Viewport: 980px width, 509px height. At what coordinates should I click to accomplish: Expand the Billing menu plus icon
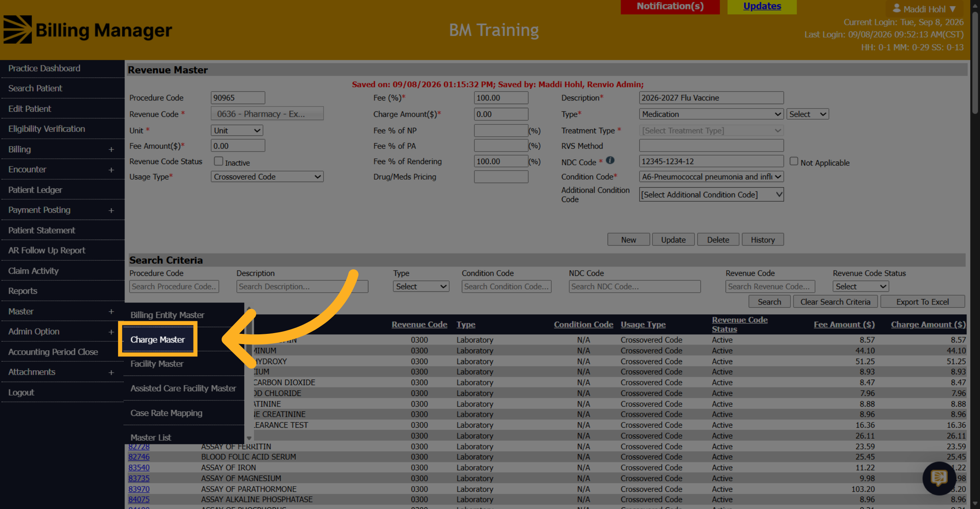coord(111,149)
